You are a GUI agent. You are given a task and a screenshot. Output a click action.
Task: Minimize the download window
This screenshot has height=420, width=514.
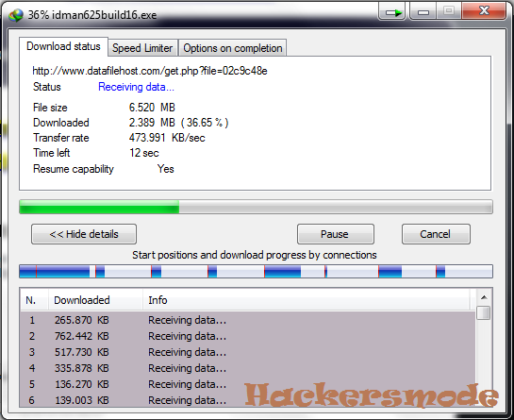click(x=423, y=12)
